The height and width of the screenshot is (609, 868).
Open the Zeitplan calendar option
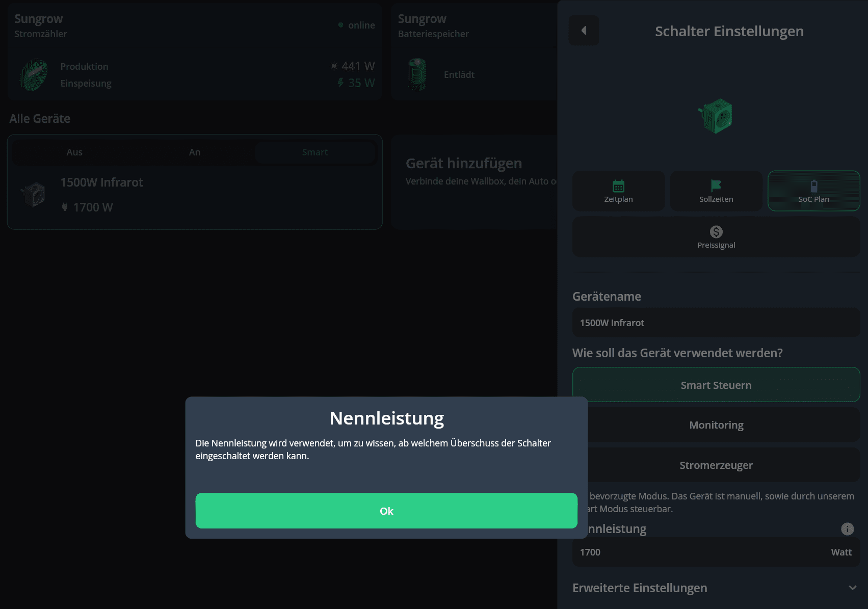tap(618, 191)
